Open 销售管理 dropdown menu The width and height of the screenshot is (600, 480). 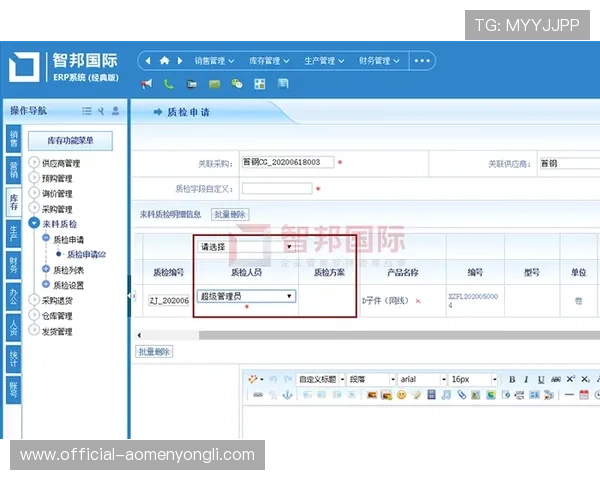(x=214, y=61)
